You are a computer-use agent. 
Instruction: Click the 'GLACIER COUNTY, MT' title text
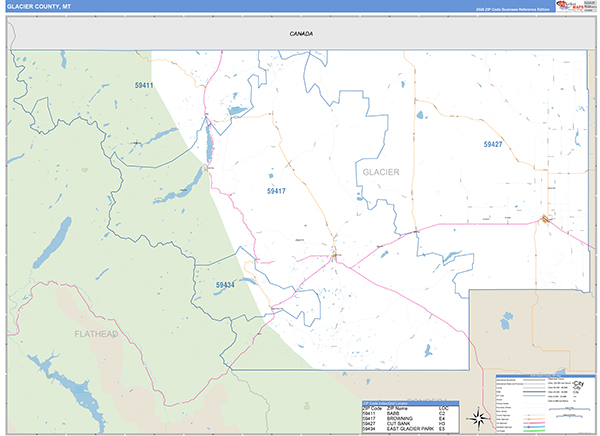click(39, 7)
